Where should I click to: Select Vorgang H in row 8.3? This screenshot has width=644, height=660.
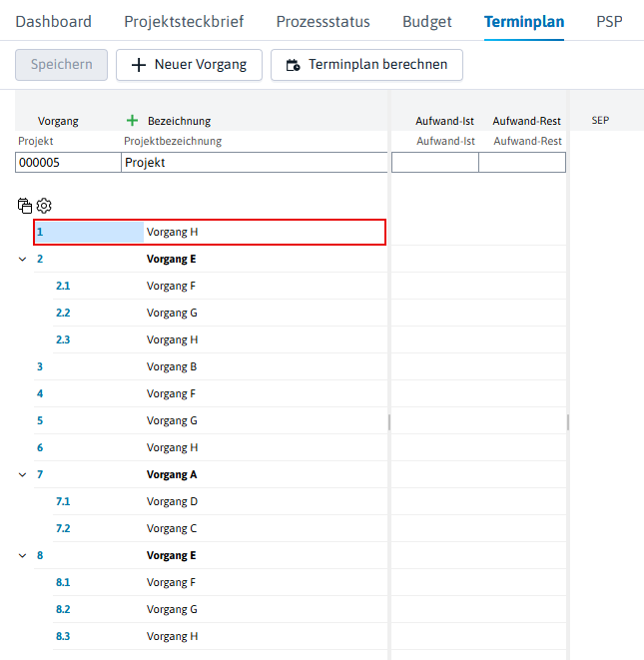172,636
